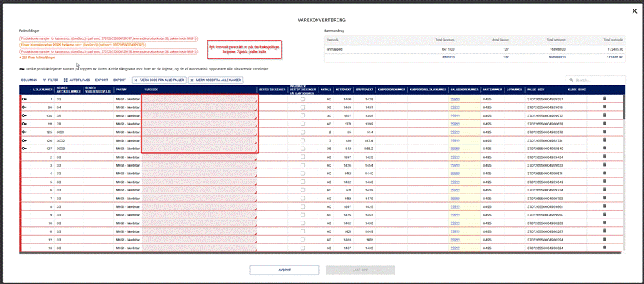644x284 pixels.
Task: Expand the '+ 251 flere feilmeldinger' link
Action: [x=37, y=58]
